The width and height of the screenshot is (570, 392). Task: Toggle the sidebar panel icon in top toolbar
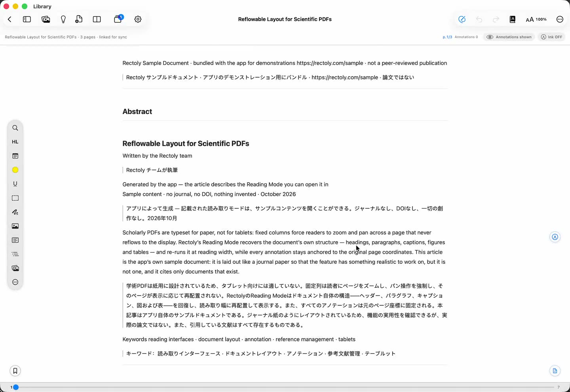pyautogui.click(x=27, y=19)
